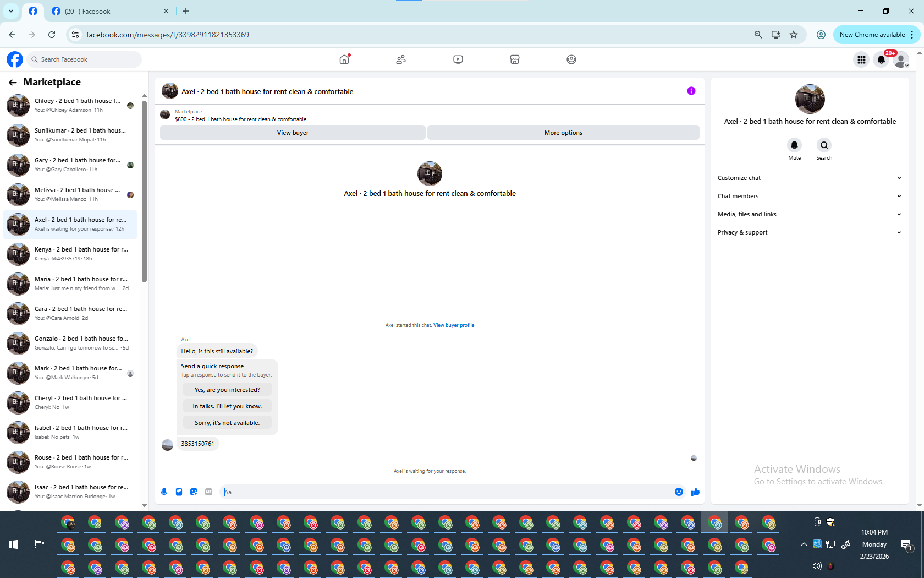
Task: Reload the page in Chrome
Action: 52,35
